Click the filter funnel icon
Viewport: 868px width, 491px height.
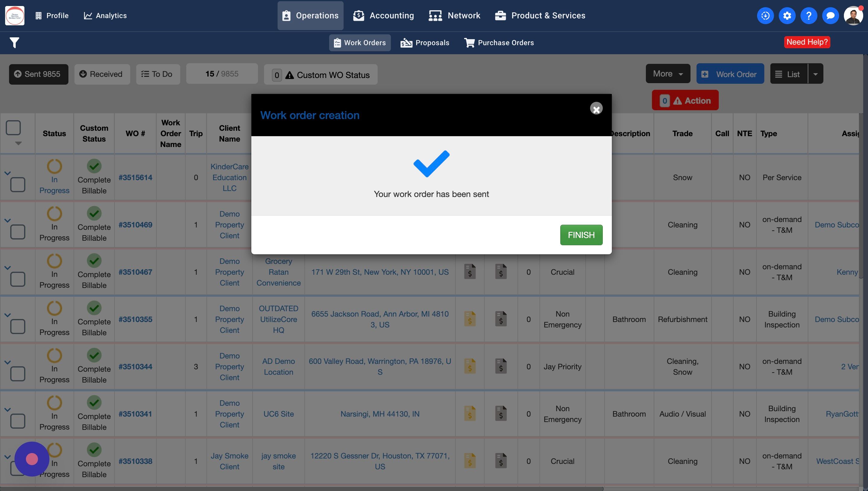tap(14, 42)
